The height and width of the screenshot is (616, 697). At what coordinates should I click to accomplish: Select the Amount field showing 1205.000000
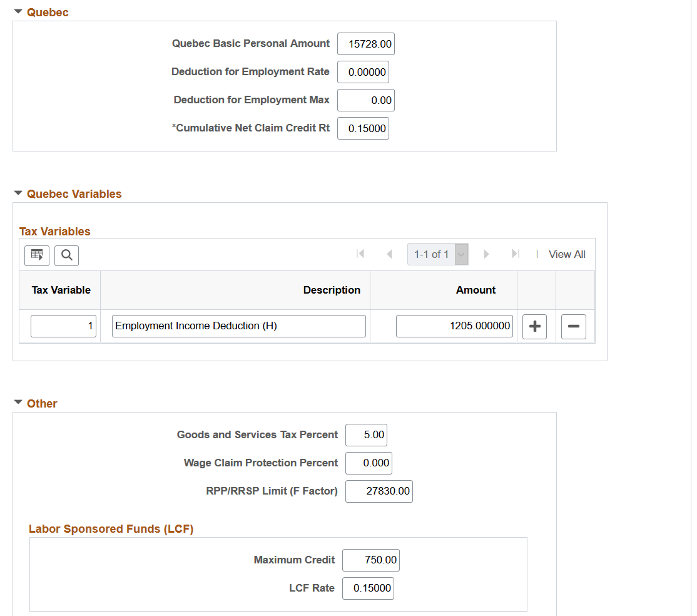pos(454,326)
